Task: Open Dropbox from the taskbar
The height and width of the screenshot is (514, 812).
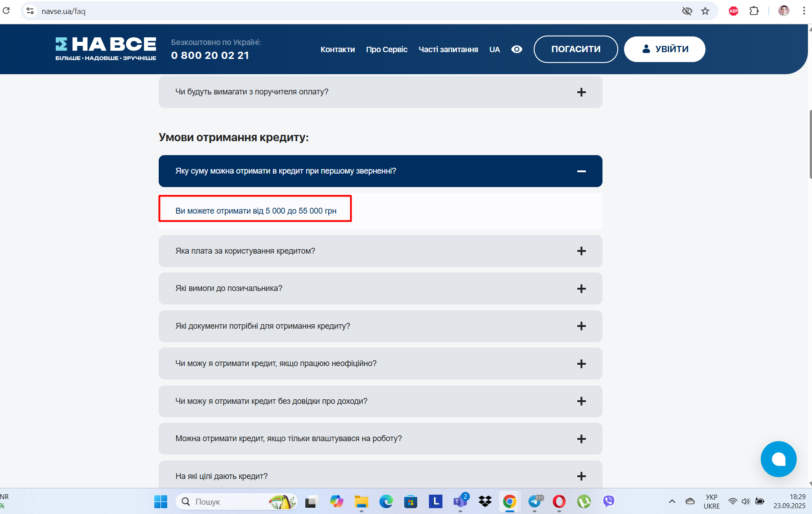Action: 485,501
